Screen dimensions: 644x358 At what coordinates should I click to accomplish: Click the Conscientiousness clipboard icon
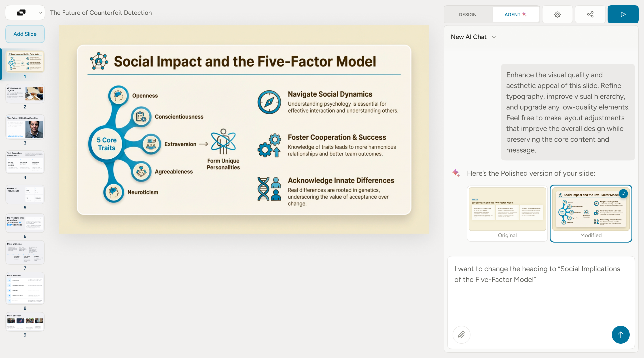click(x=141, y=117)
